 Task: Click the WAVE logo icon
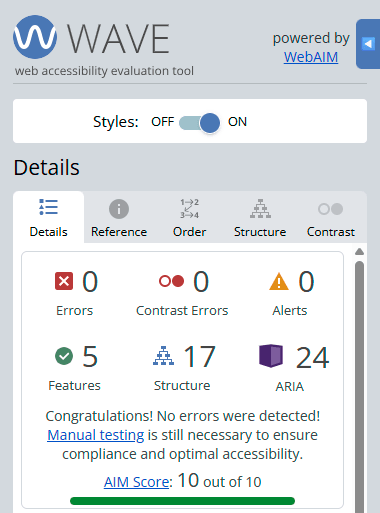point(35,37)
